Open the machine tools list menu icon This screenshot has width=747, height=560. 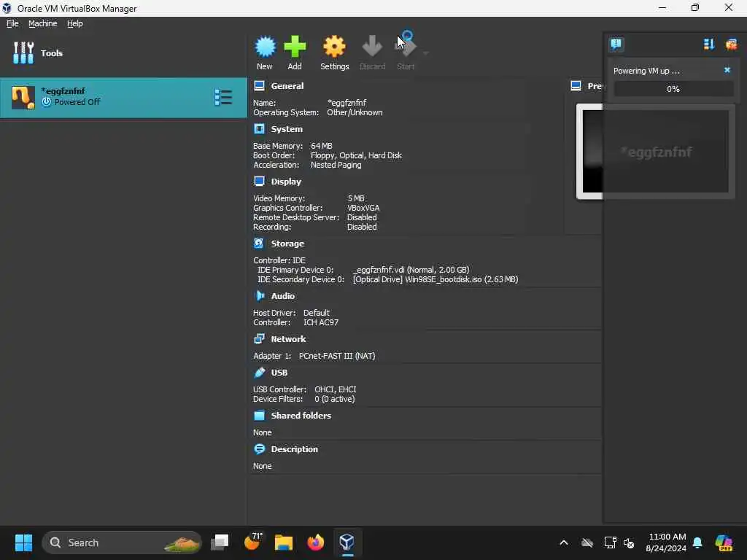223,98
